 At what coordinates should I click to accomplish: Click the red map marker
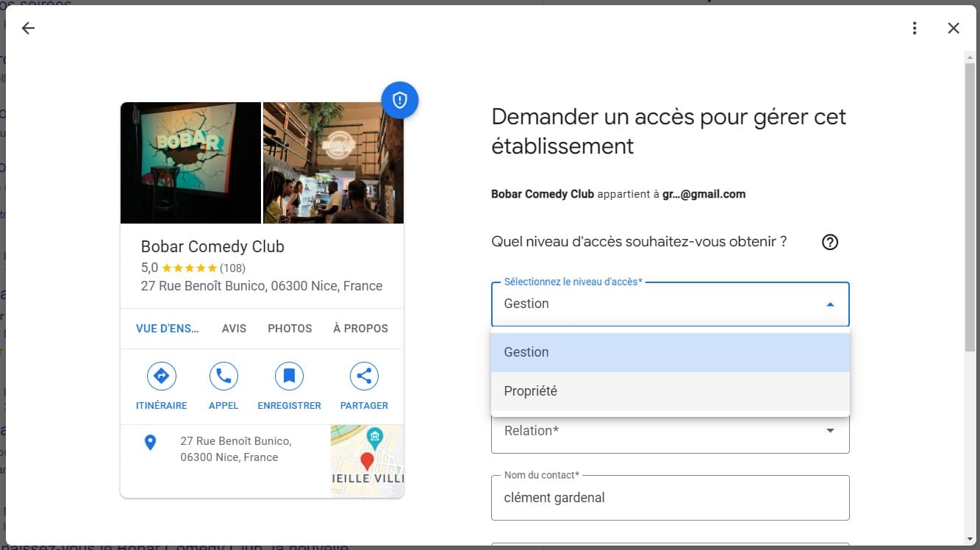367,463
